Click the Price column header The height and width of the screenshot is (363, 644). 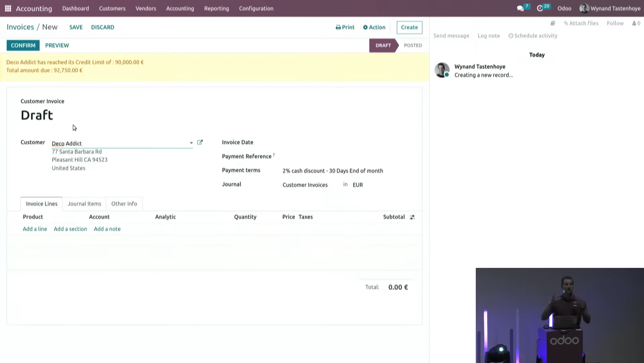tap(288, 217)
